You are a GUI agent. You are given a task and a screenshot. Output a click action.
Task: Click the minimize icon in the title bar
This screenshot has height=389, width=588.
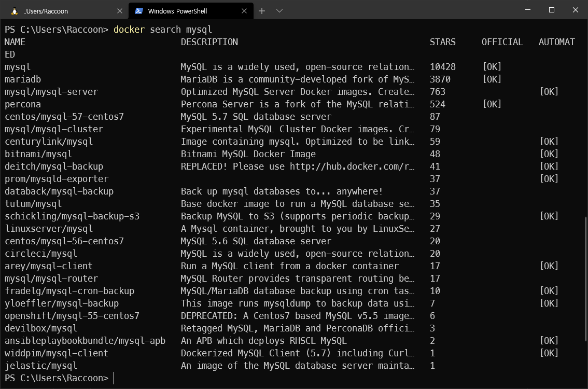pos(527,10)
